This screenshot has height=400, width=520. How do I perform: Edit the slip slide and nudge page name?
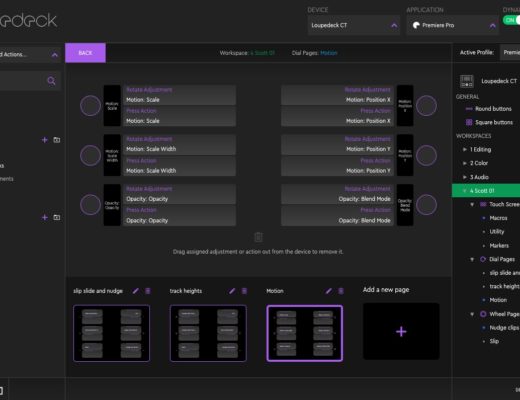pos(136,291)
